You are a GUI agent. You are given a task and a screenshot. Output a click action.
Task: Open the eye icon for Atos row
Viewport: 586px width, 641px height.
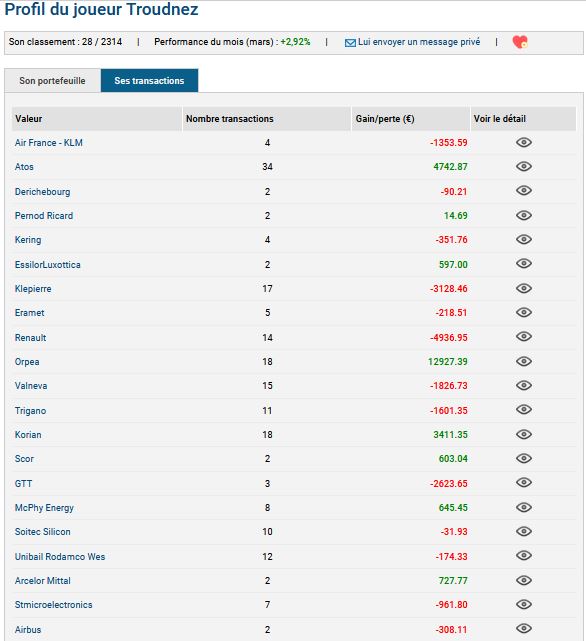click(523, 166)
